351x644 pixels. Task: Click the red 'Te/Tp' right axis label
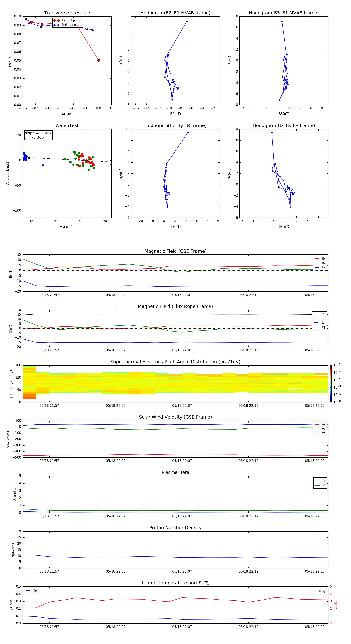(336, 605)
